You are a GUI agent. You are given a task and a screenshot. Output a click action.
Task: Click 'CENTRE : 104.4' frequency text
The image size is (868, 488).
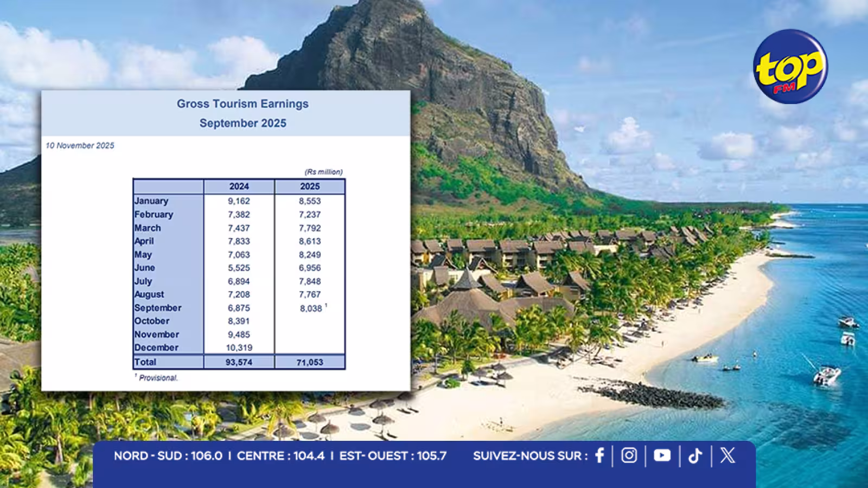coord(280,455)
